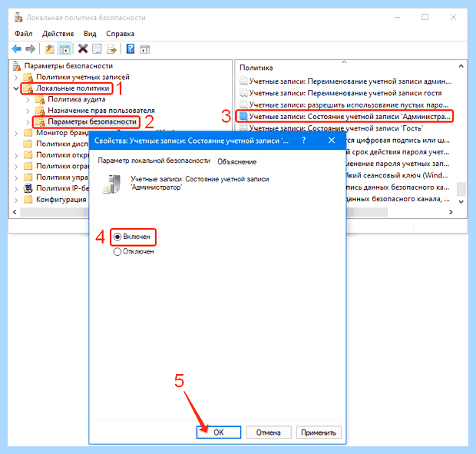Click policy icon of 'Гость' account status row

tap(243, 128)
